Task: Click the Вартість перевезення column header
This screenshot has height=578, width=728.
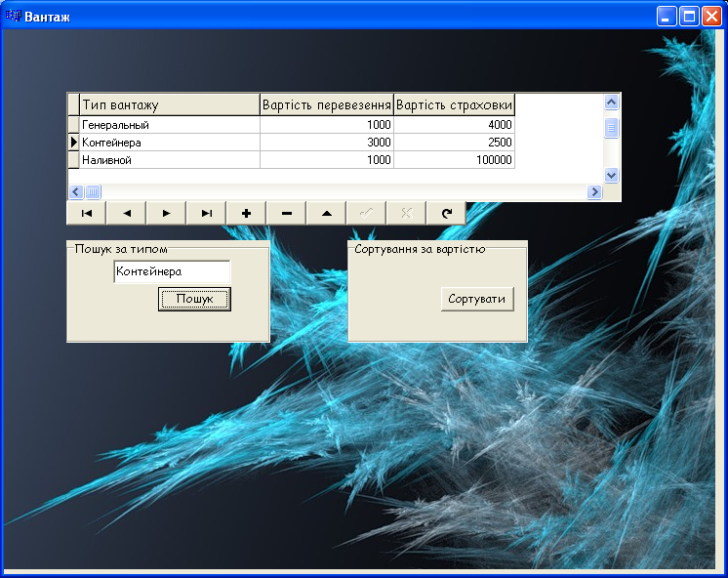Action: pos(327,105)
